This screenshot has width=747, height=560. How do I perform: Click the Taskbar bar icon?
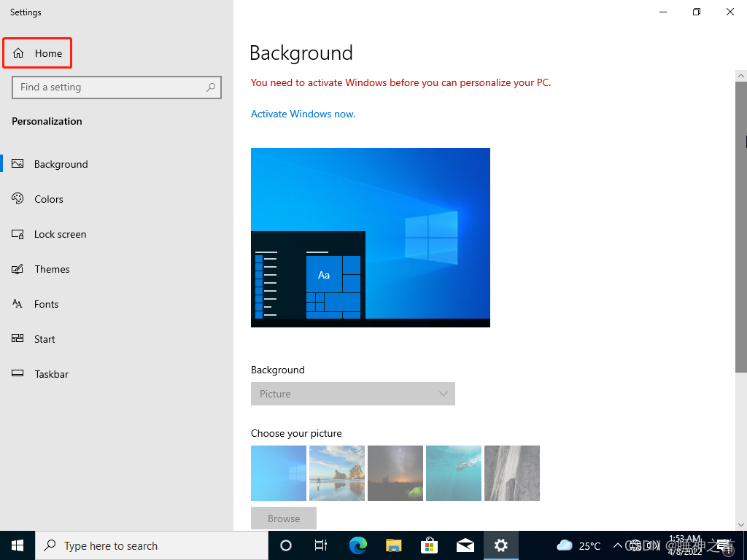click(x=18, y=373)
